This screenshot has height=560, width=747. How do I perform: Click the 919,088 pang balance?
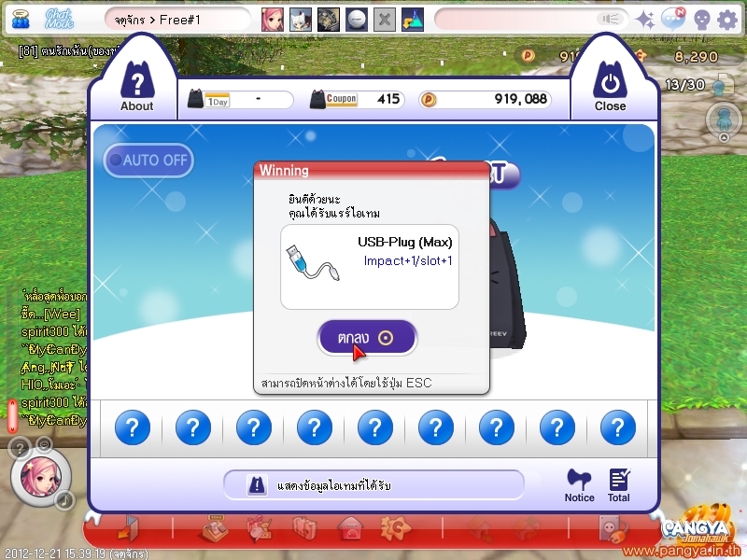pyautogui.click(x=485, y=100)
